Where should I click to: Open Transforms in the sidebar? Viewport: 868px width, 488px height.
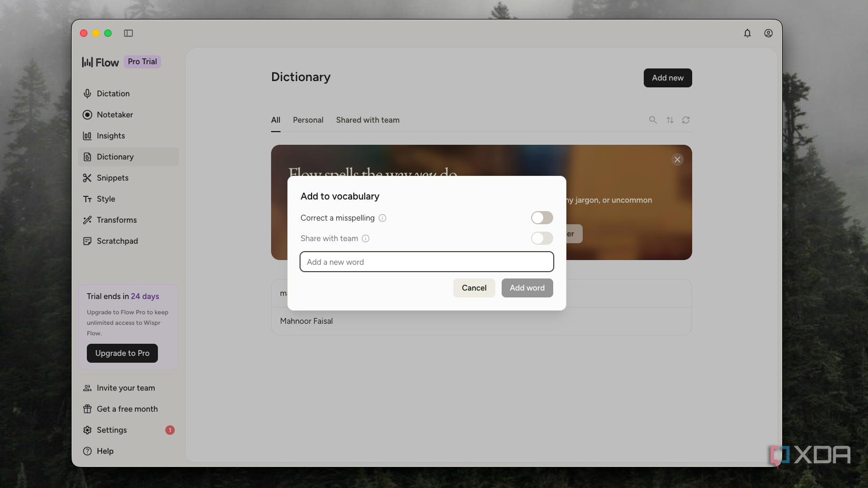[x=128, y=220]
